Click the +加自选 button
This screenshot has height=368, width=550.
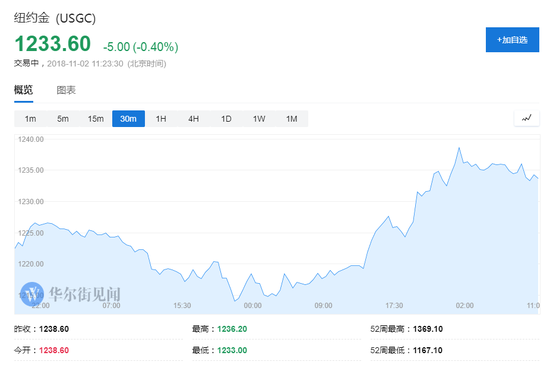(x=512, y=40)
